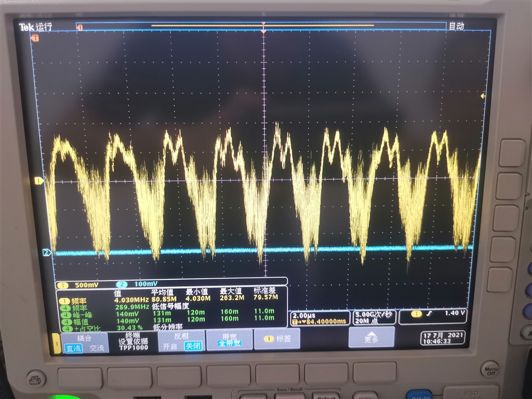This screenshot has width=532, height=399.
Task: Click the 4.030MHz frequency value
Action: pyautogui.click(x=131, y=300)
